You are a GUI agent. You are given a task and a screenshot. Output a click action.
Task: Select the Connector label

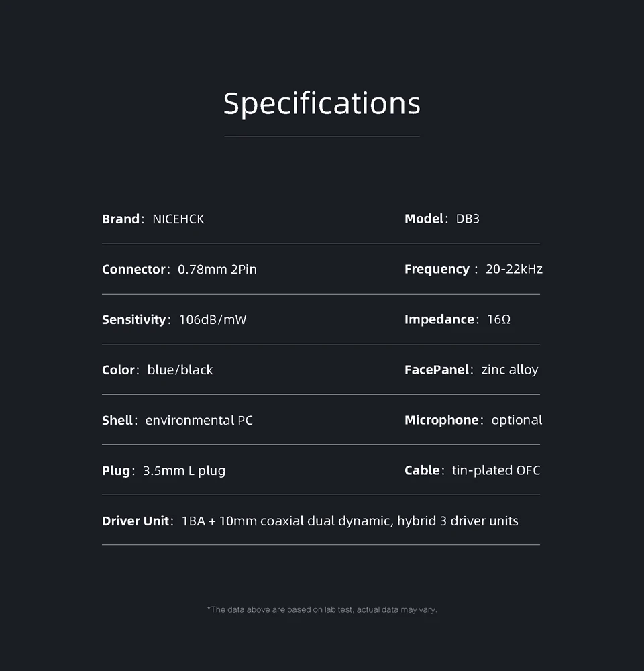(133, 270)
